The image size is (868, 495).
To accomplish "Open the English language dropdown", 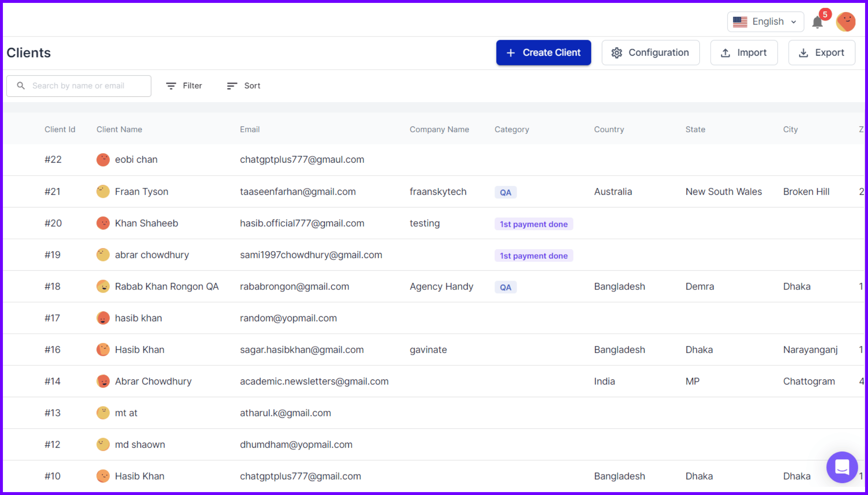I will (765, 22).
